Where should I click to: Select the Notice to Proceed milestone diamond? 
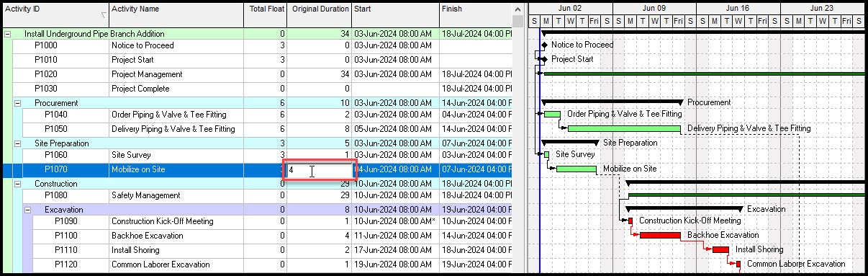pos(544,45)
